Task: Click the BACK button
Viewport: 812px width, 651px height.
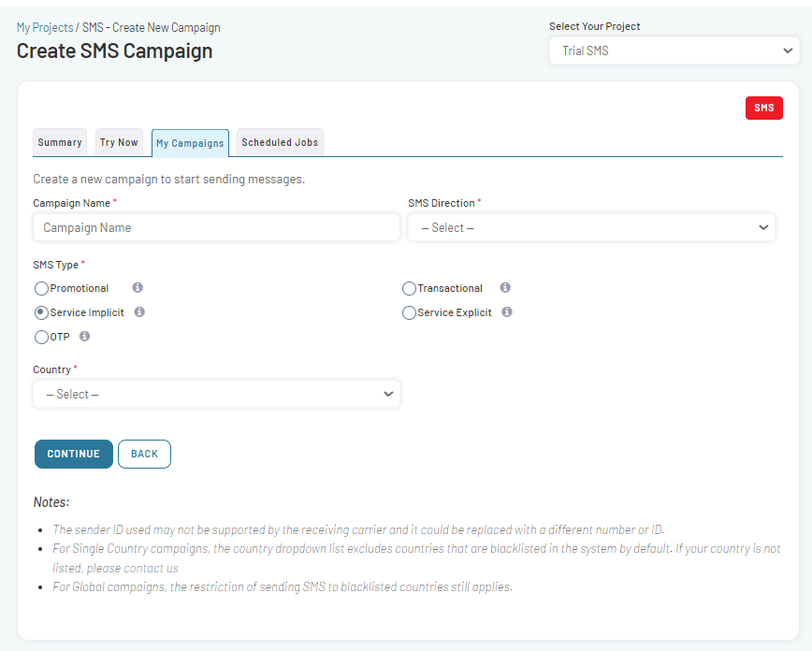Action: coord(144,454)
